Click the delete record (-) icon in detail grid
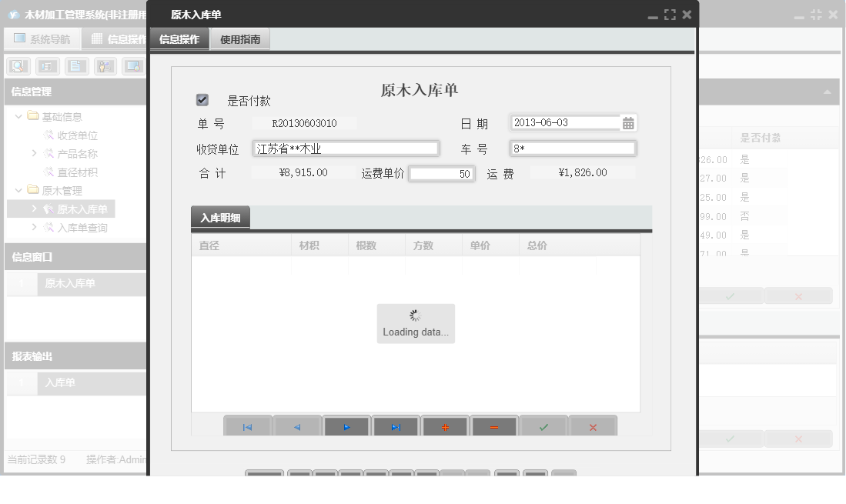Image resolution: width=846 pixels, height=504 pixels. [494, 425]
